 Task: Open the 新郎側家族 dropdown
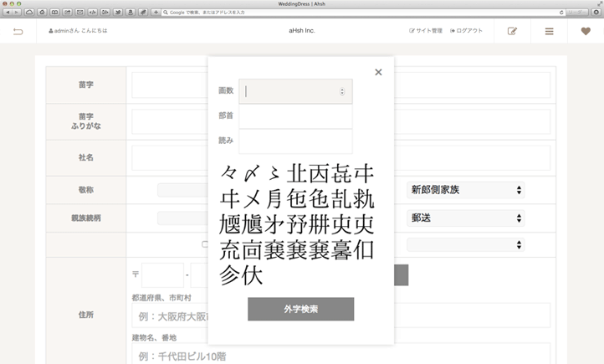click(466, 190)
